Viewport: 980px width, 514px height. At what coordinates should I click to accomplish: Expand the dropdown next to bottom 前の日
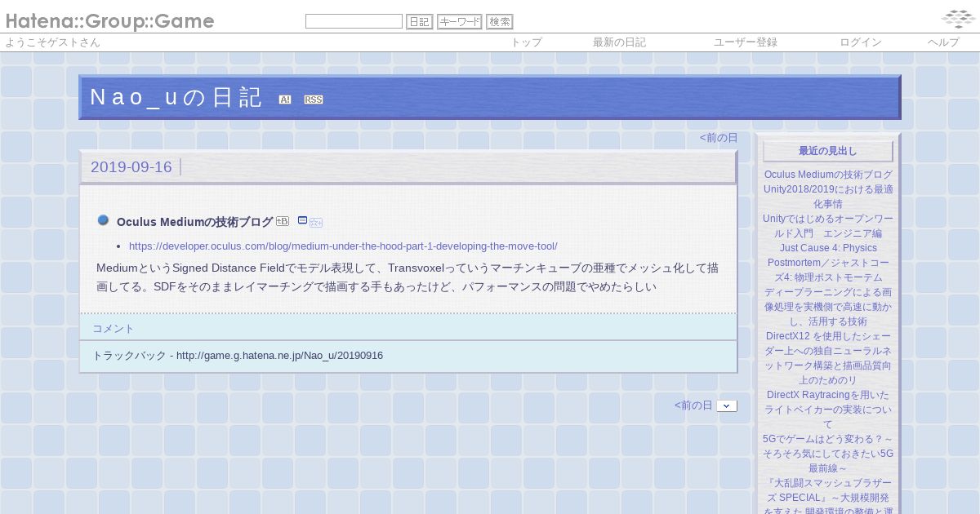[x=727, y=405]
